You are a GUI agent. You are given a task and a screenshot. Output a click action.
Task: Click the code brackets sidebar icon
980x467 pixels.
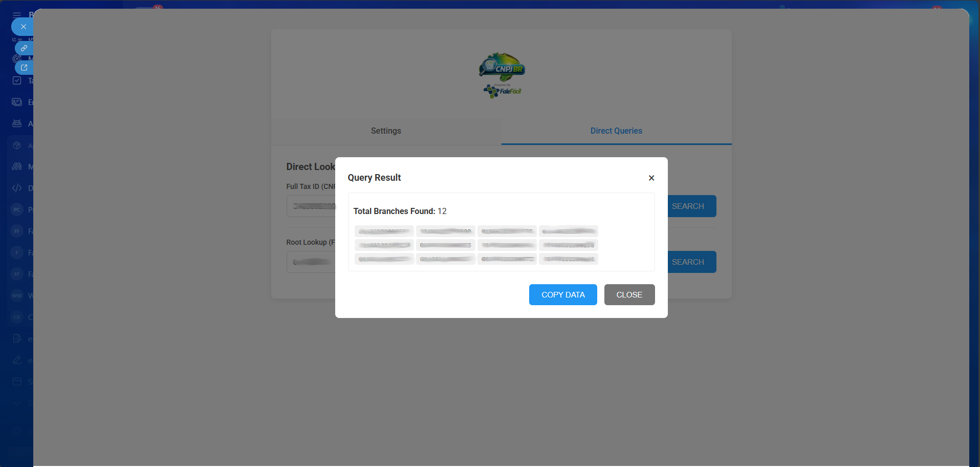click(17, 188)
